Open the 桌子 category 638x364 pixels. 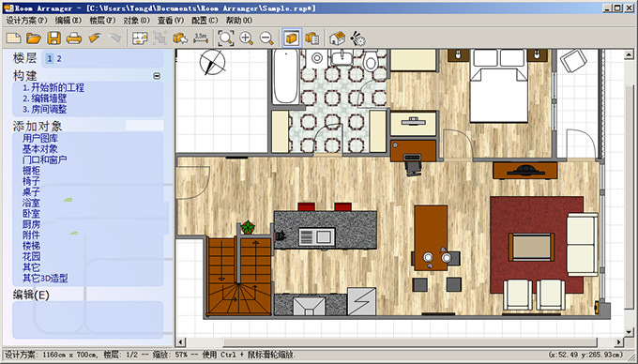coord(31,192)
